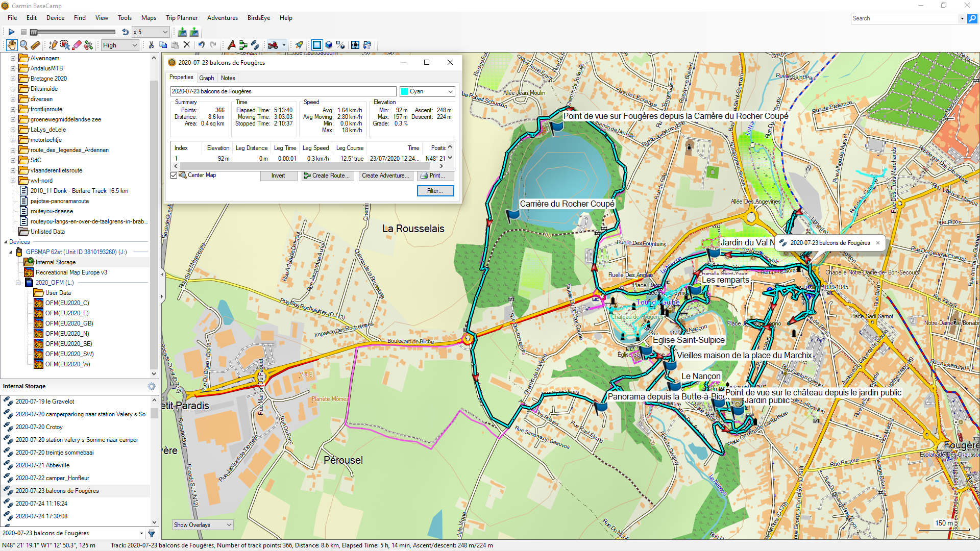Expand the Bretagne 2020 folder
Viewport: 980px width, 551px height.
coord(13,79)
